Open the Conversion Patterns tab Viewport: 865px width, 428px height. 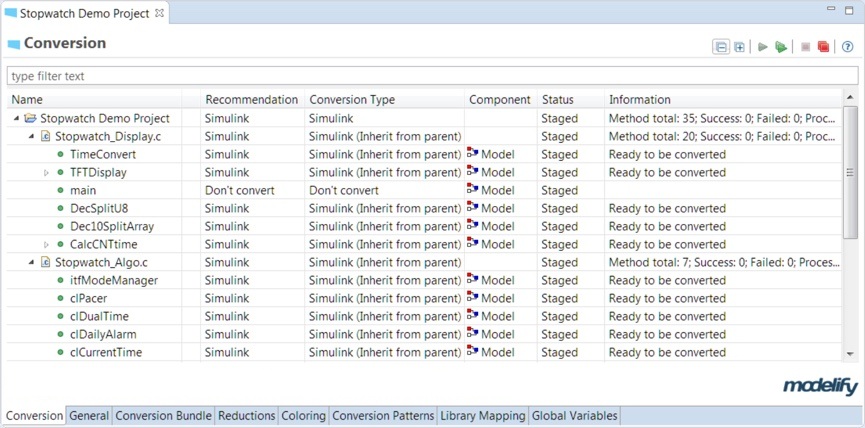(383, 416)
